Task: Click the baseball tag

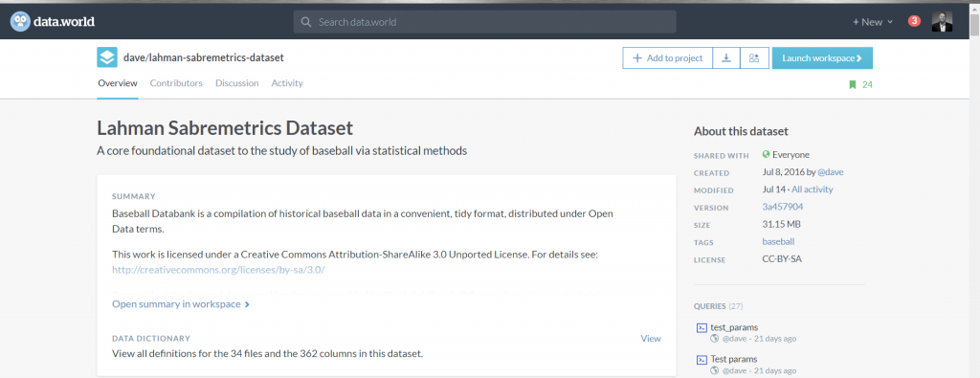Action: [x=778, y=242]
